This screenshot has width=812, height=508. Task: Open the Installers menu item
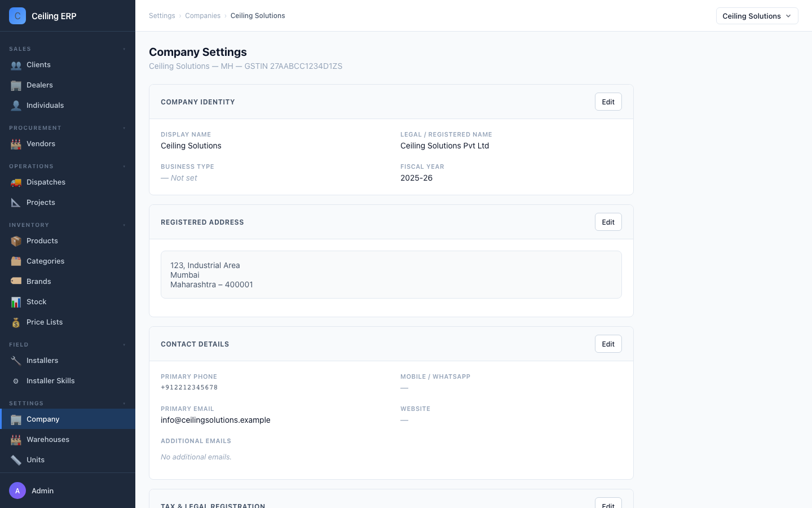coord(68,361)
